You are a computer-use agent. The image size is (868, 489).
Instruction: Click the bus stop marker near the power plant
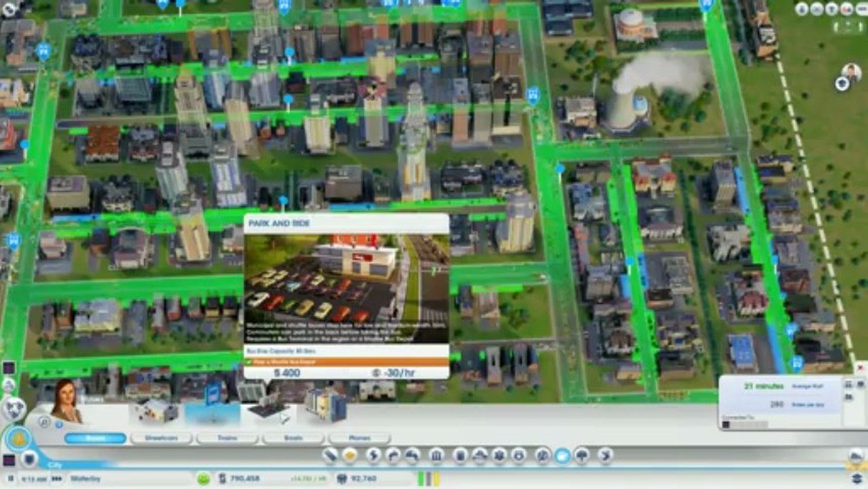pyautogui.click(x=533, y=94)
